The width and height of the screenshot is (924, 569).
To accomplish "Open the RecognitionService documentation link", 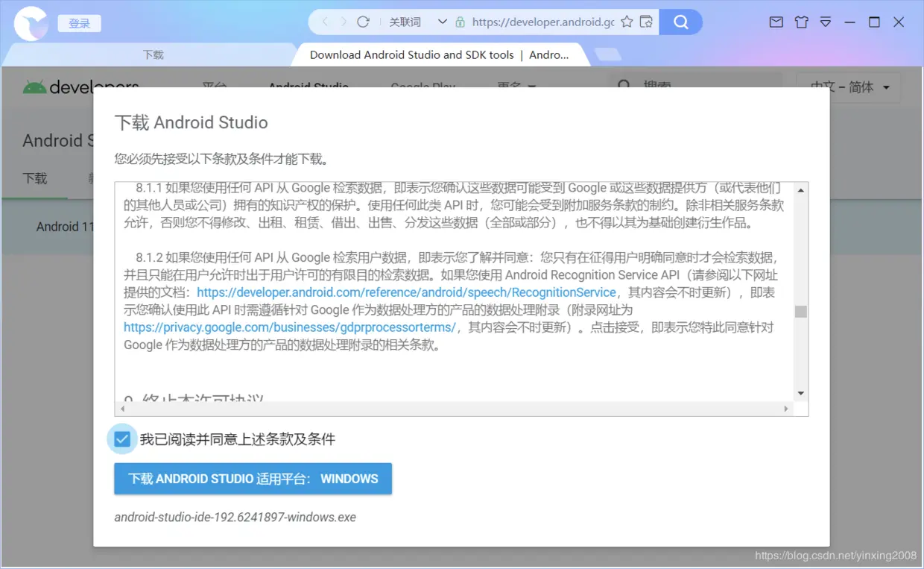I will [x=407, y=292].
